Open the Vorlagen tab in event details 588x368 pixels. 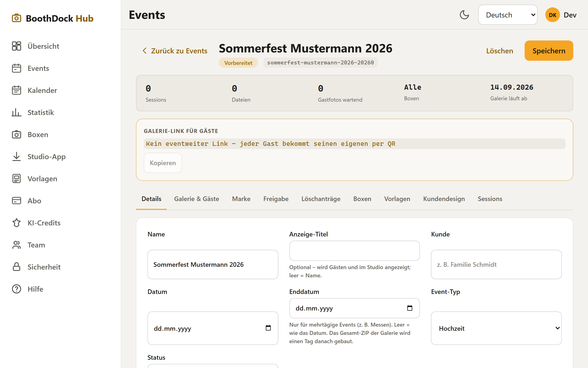[x=397, y=199]
